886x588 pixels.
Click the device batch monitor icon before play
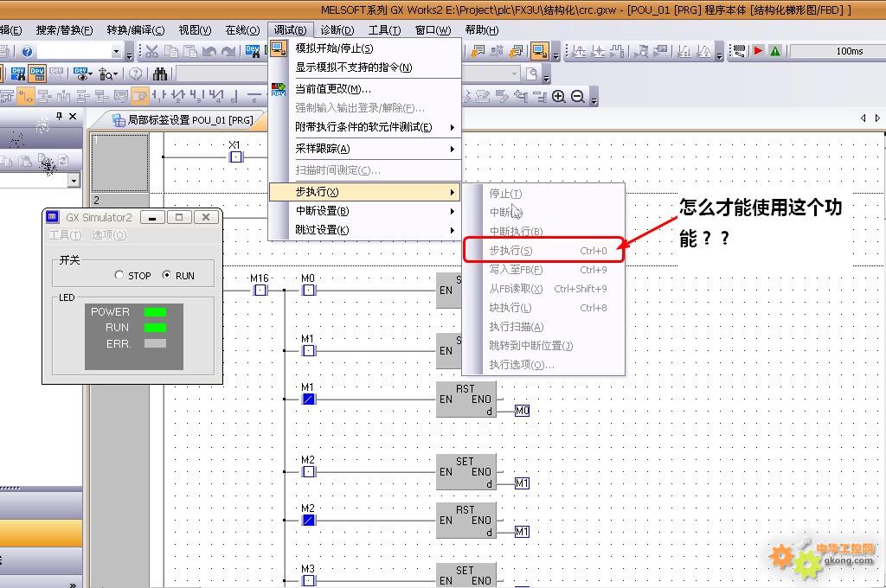coord(739,51)
